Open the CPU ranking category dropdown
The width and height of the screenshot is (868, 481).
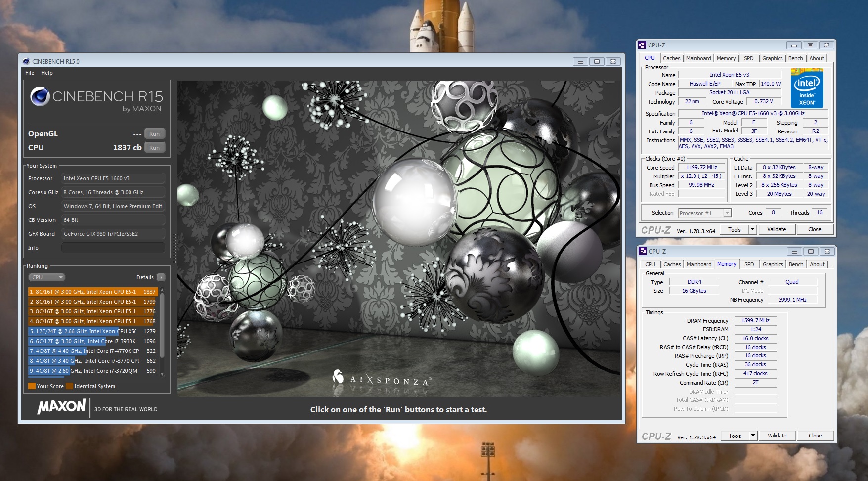pos(46,277)
